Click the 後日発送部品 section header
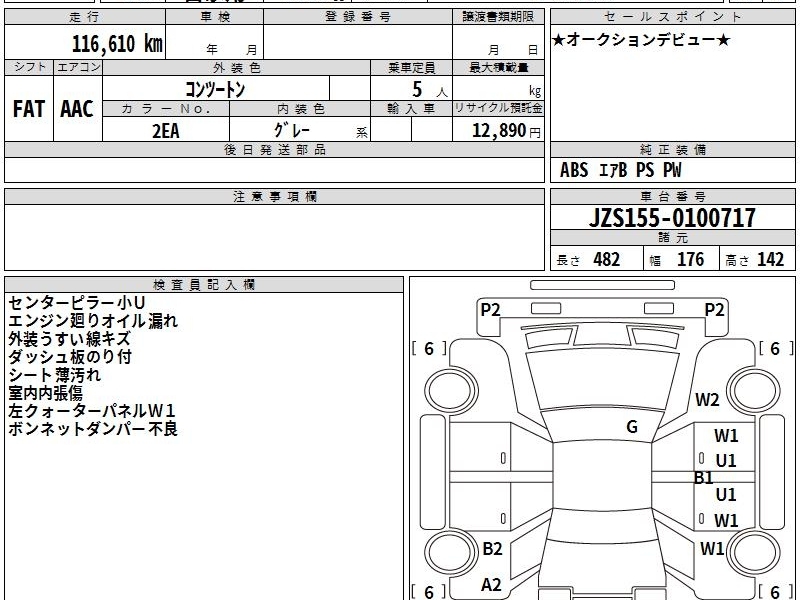 (x=274, y=149)
